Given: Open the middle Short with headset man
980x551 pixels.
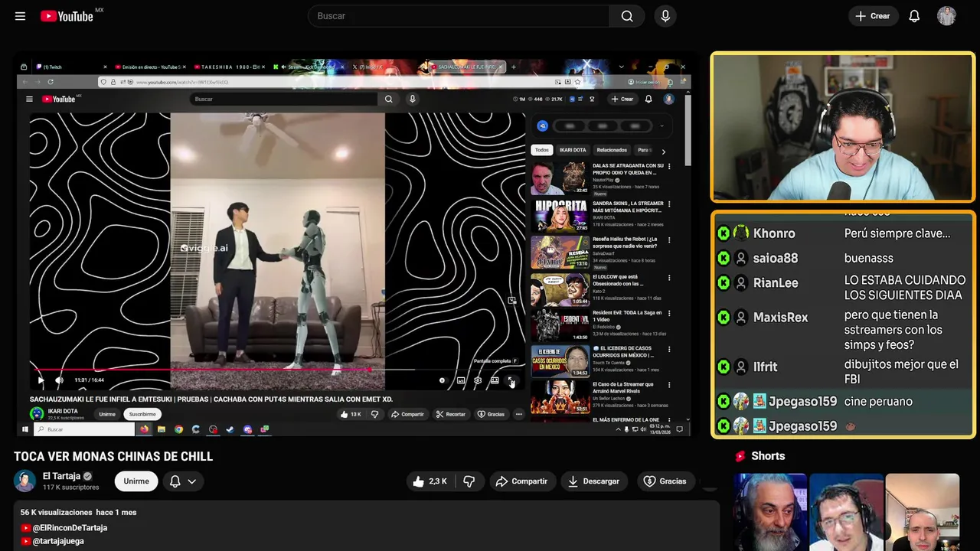Looking at the screenshot, I should [846, 512].
